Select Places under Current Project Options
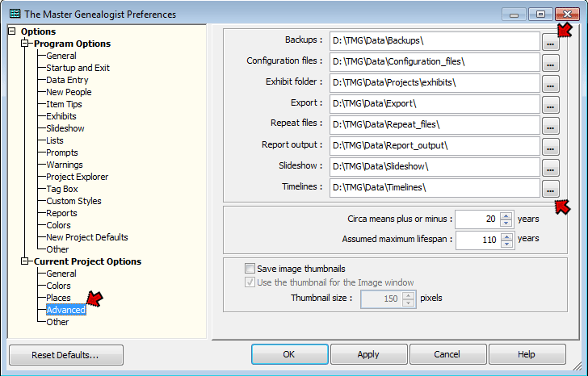Screen dimensions: 588x376 58,298
